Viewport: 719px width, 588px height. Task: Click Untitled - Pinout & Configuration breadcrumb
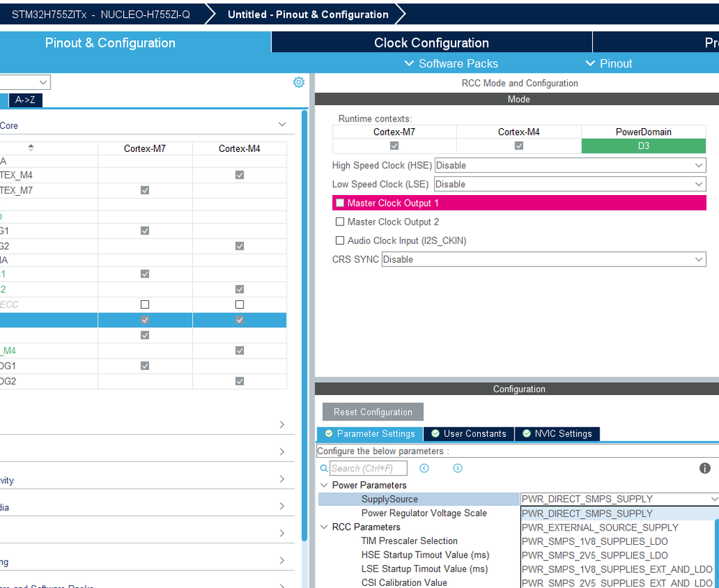click(x=308, y=14)
